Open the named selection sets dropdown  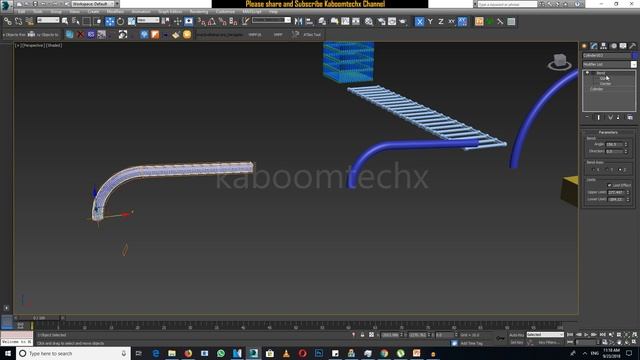[271, 20]
